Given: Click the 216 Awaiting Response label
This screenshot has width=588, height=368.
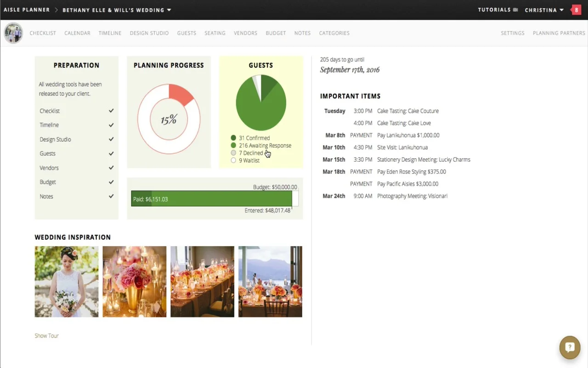Looking at the screenshot, I should [265, 145].
